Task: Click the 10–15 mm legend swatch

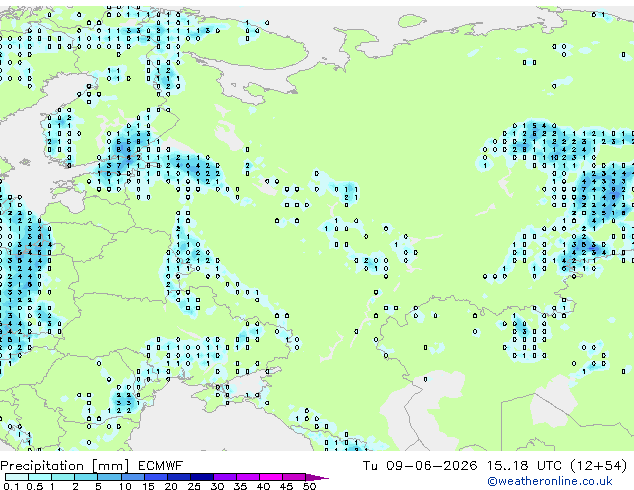Action: [x=133, y=477]
